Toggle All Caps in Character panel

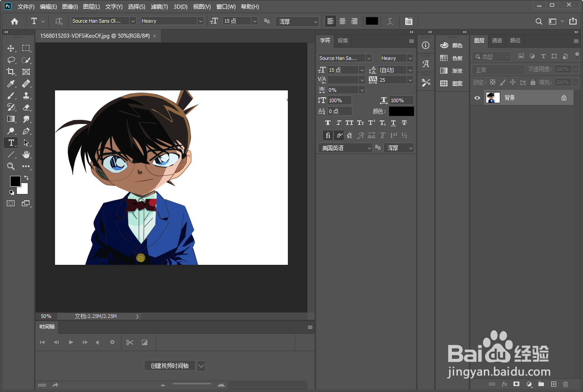(349, 123)
